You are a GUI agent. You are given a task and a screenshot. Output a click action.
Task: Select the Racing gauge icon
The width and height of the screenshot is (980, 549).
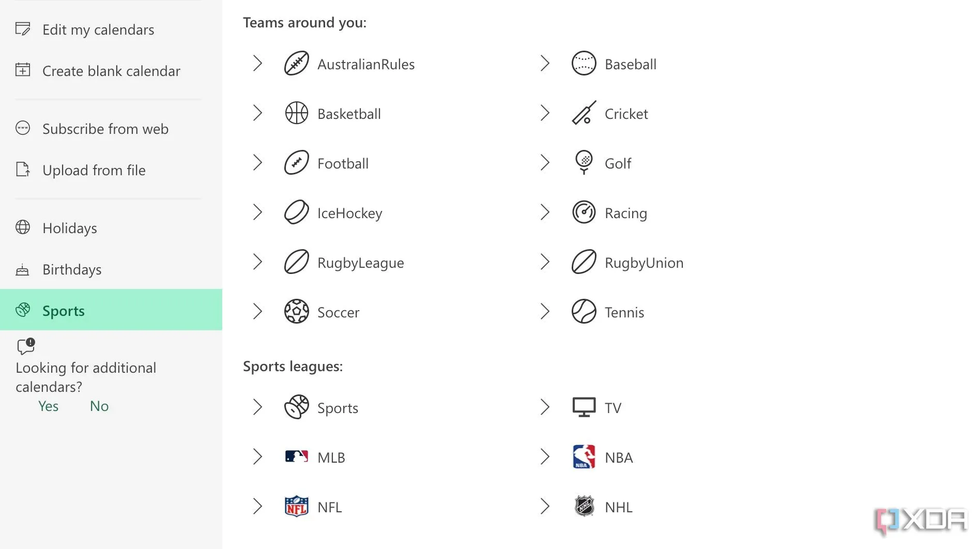(x=584, y=212)
